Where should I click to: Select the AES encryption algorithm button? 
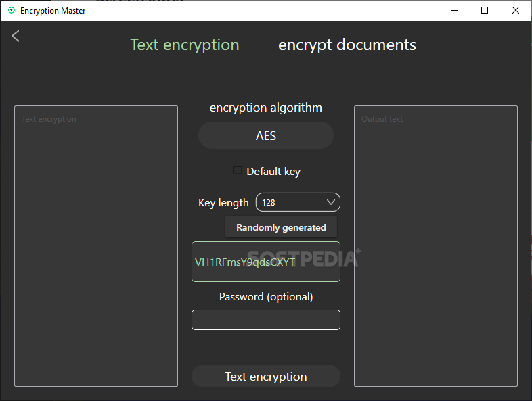coord(265,136)
